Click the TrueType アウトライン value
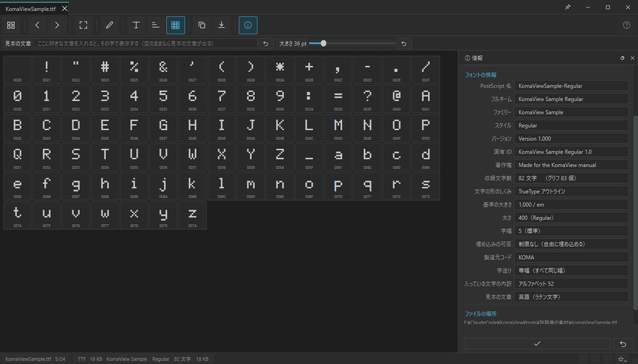Screen dimensions: 638x364 (571, 192)
